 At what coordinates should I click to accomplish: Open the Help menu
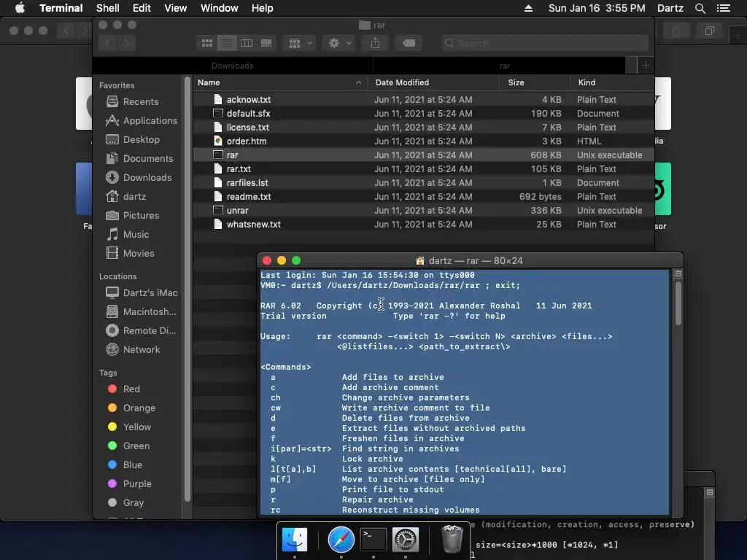(262, 8)
